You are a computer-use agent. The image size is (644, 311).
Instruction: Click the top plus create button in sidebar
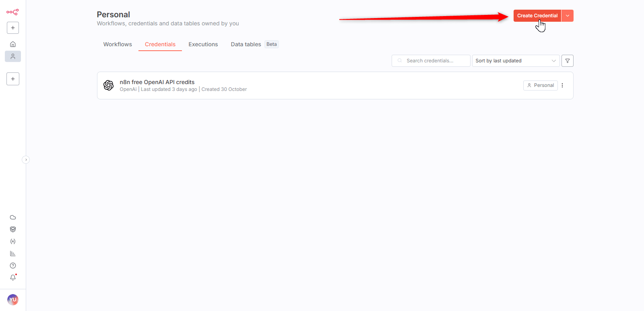click(x=13, y=28)
